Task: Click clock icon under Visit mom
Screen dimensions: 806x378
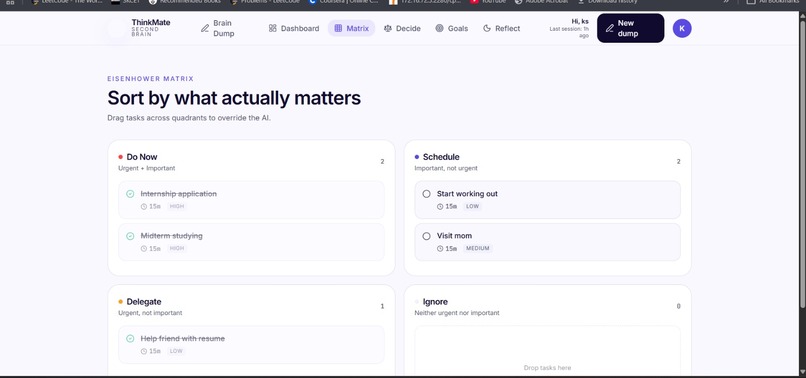Action: coord(440,248)
